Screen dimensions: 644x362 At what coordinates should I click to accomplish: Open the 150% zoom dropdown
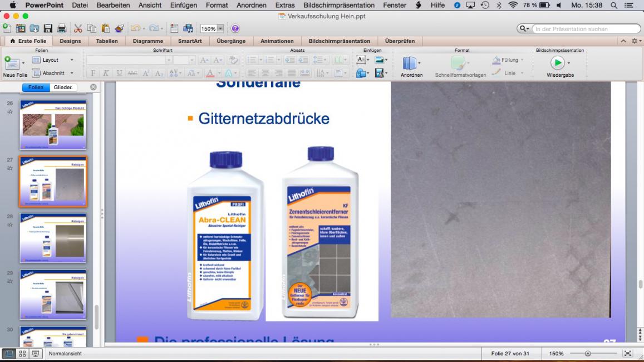pos(220,28)
